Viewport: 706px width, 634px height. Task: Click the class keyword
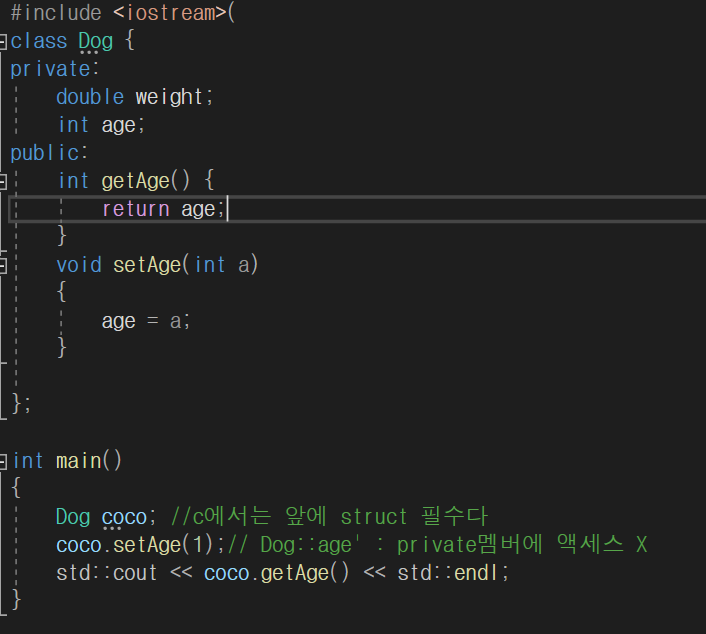39,41
